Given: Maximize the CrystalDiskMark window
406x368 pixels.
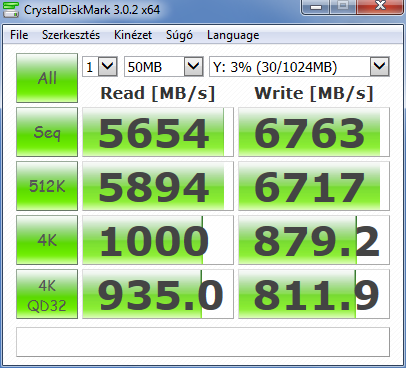Looking at the screenshot, I should [343, 6].
